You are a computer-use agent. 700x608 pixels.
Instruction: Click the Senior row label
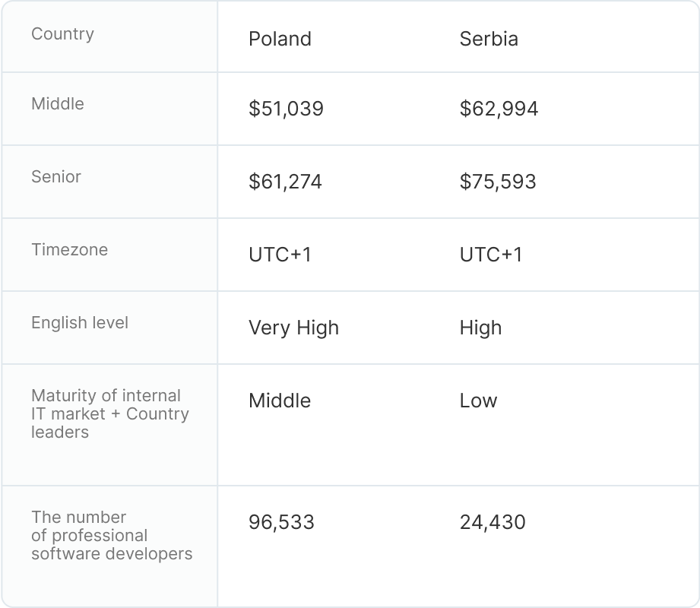(x=56, y=177)
